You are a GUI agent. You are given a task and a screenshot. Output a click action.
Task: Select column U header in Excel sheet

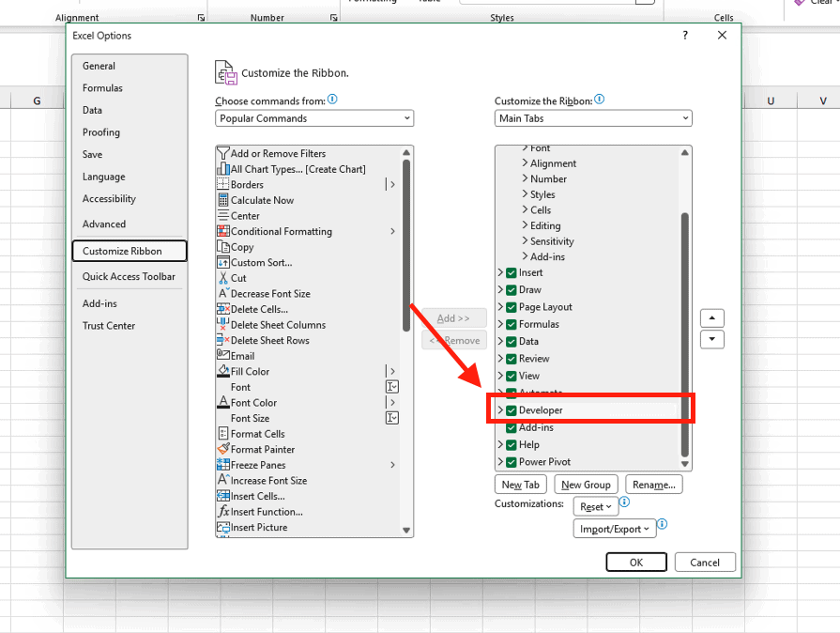(771, 100)
